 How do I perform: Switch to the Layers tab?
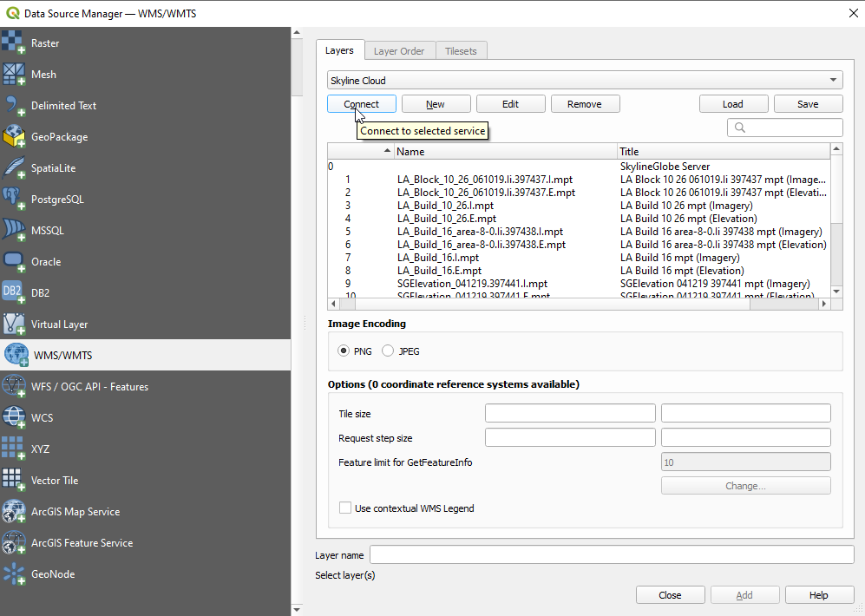pyautogui.click(x=339, y=50)
